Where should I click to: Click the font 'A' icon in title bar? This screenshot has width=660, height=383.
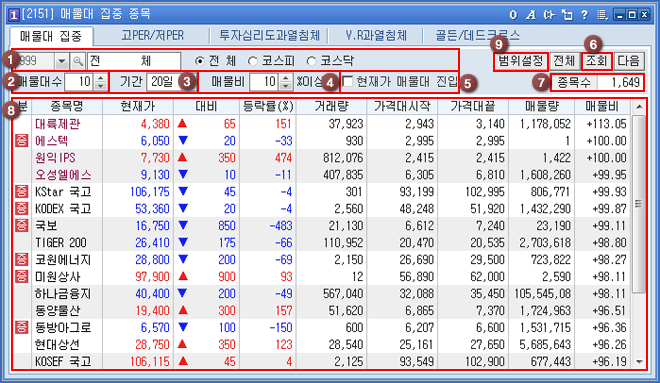(x=531, y=15)
